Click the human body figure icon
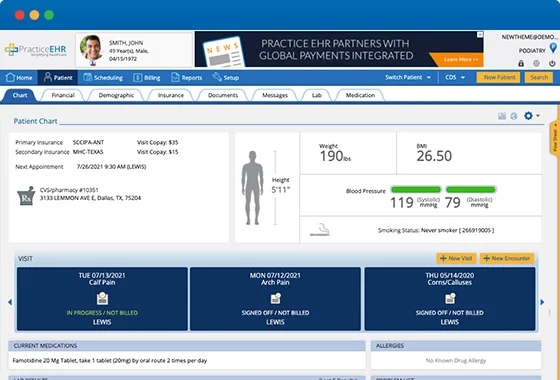This screenshot has width=560, height=380. coord(252,188)
